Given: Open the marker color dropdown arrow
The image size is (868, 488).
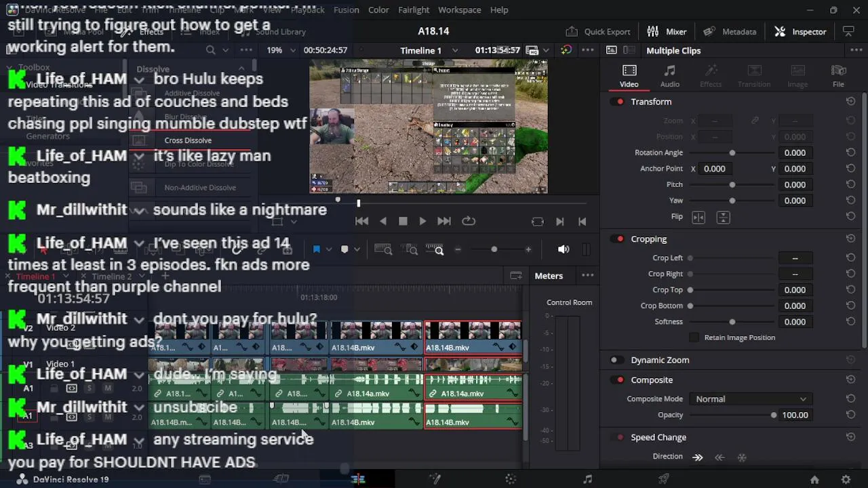Looking at the screenshot, I should (x=357, y=249).
